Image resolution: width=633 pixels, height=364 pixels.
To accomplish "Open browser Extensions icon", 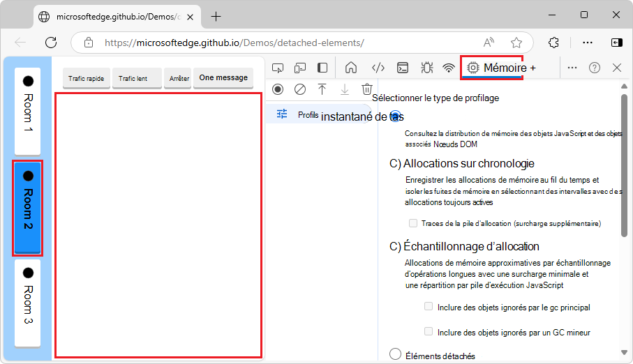I will tap(553, 43).
